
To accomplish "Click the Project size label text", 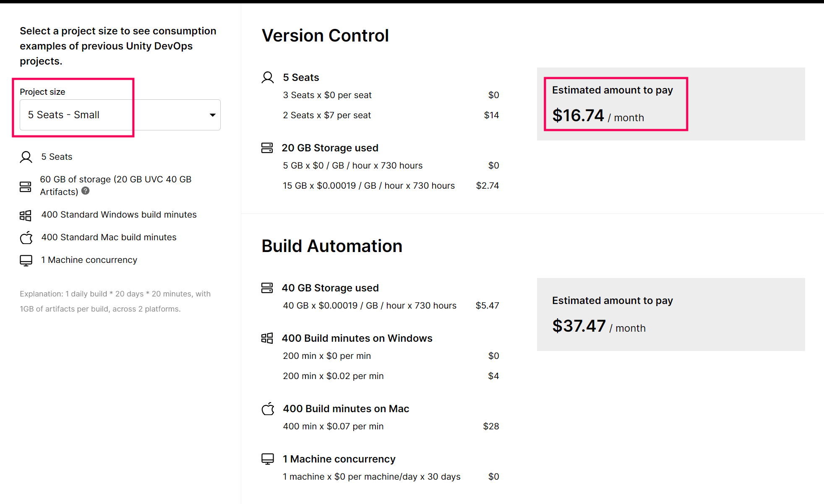I will [x=42, y=91].
